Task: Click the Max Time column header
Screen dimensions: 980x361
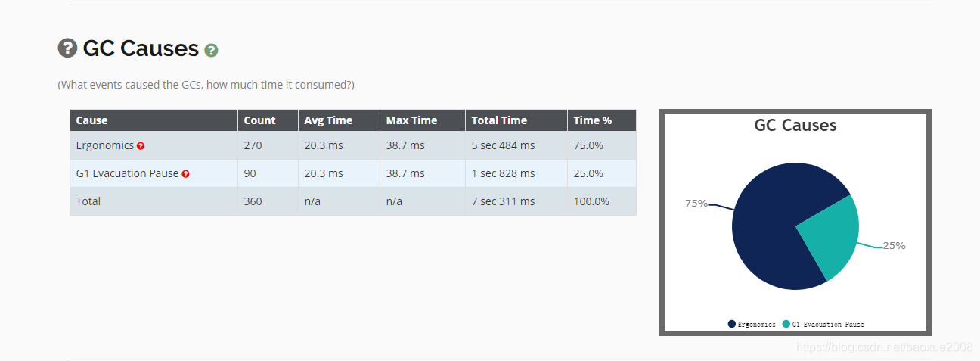Action: pos(411,120)
